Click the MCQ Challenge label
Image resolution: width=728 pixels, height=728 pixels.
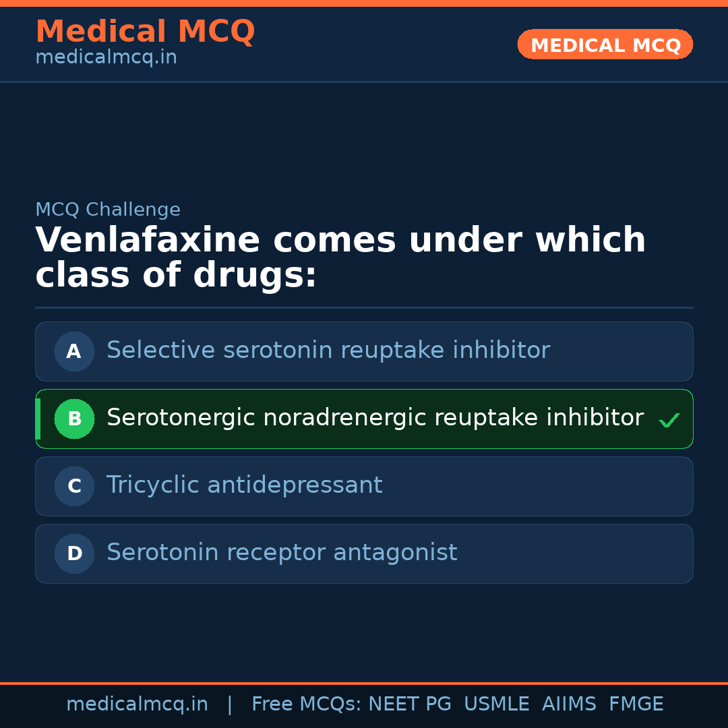click(x=108, y=210)
